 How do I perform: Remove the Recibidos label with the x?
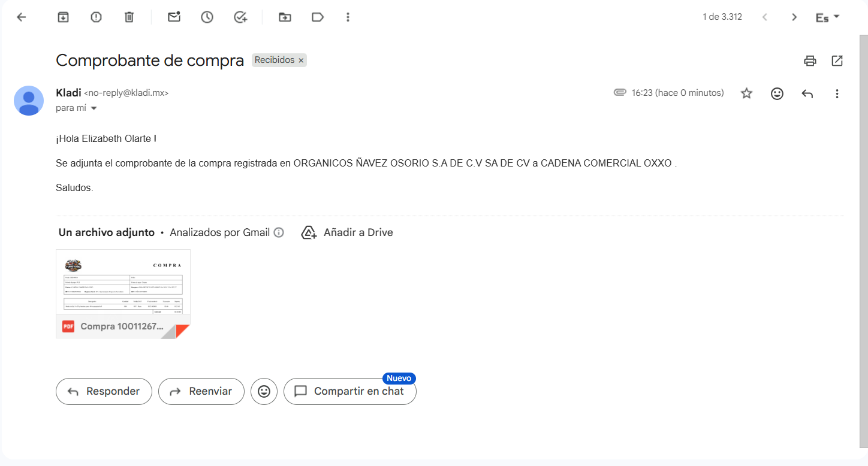point(302,60)
